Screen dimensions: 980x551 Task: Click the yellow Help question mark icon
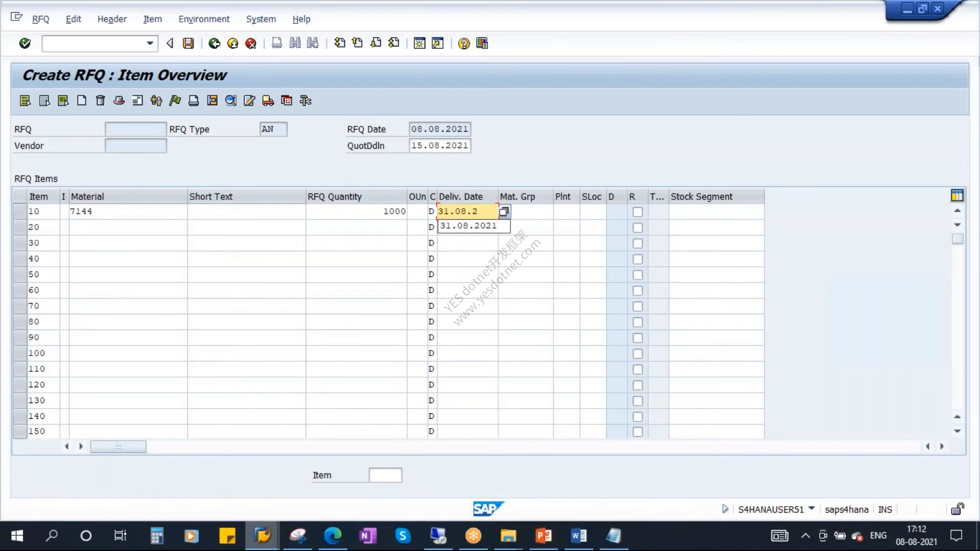click(x=463, y=43)
